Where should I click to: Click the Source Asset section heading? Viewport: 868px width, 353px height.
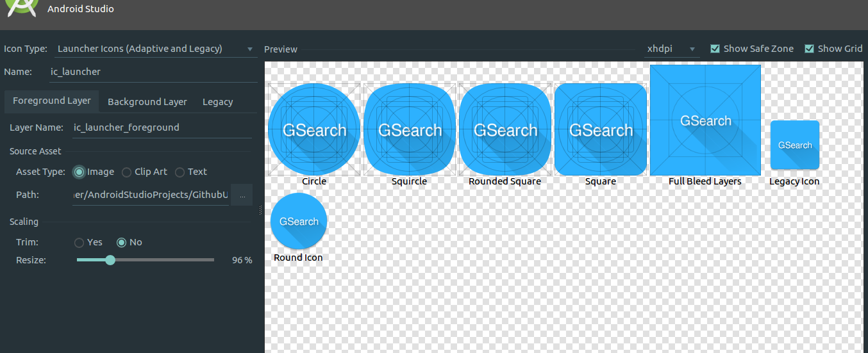click(35, 151)
